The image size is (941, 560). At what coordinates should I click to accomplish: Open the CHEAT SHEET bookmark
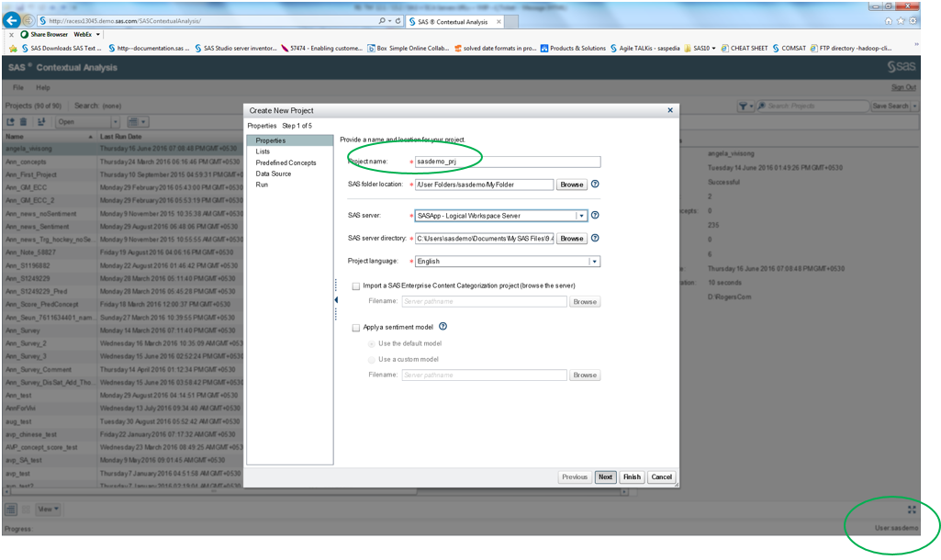745,48
